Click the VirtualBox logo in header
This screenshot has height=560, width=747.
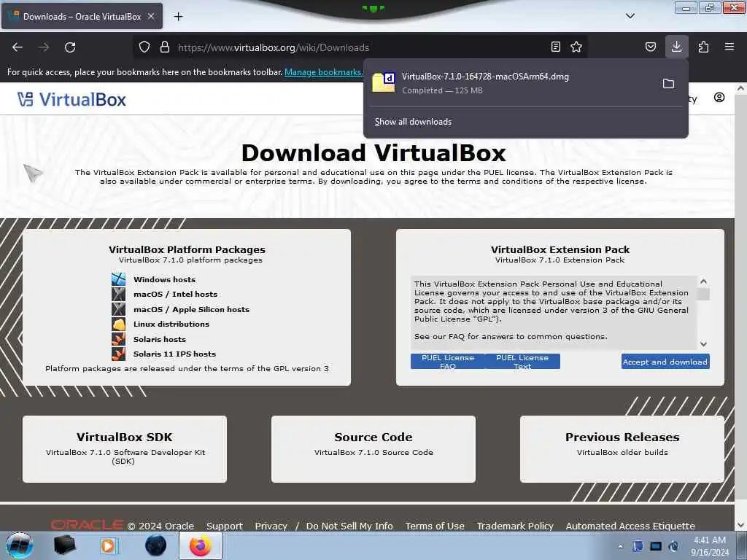(x=72, y=99)
